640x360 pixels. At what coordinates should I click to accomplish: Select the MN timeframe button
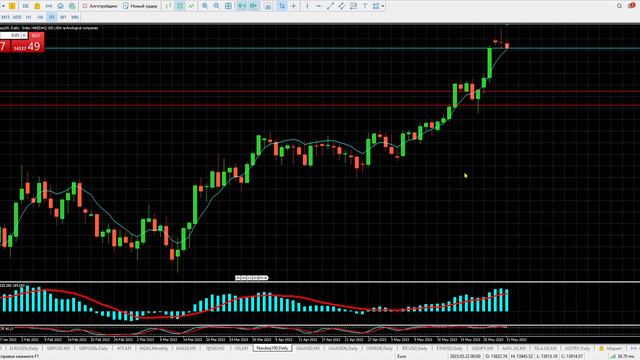[x=75, y=17]
